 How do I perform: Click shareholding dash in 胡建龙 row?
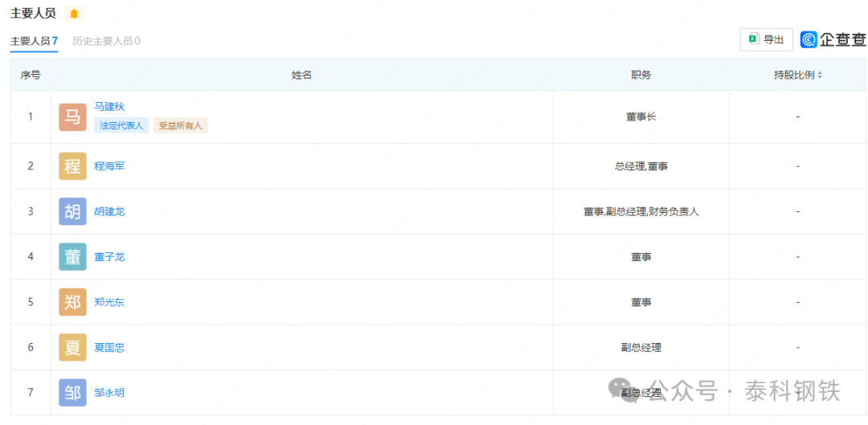[x=798, y=211]
